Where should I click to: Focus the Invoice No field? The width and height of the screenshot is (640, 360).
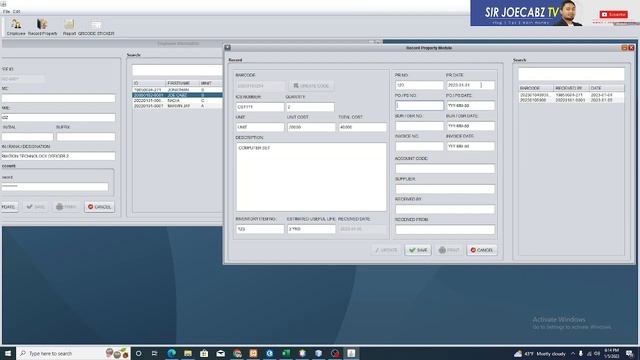pyautogui.click(x=419, y=146)
